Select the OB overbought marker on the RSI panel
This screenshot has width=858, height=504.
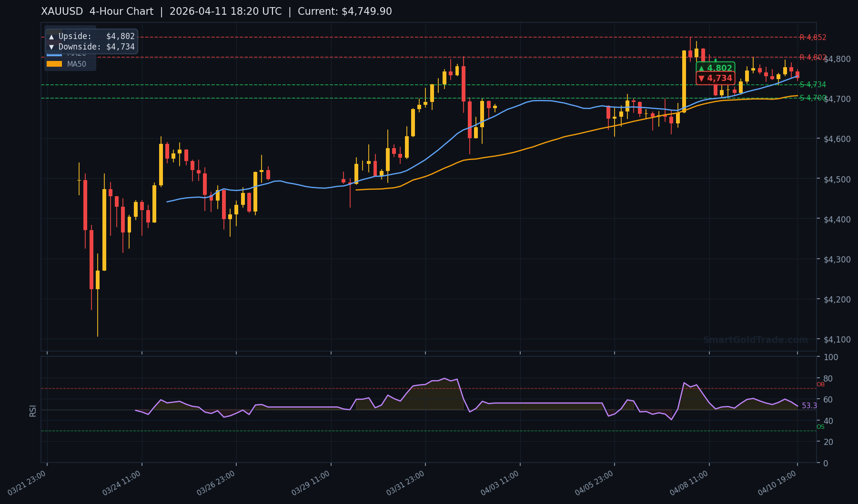820,384
